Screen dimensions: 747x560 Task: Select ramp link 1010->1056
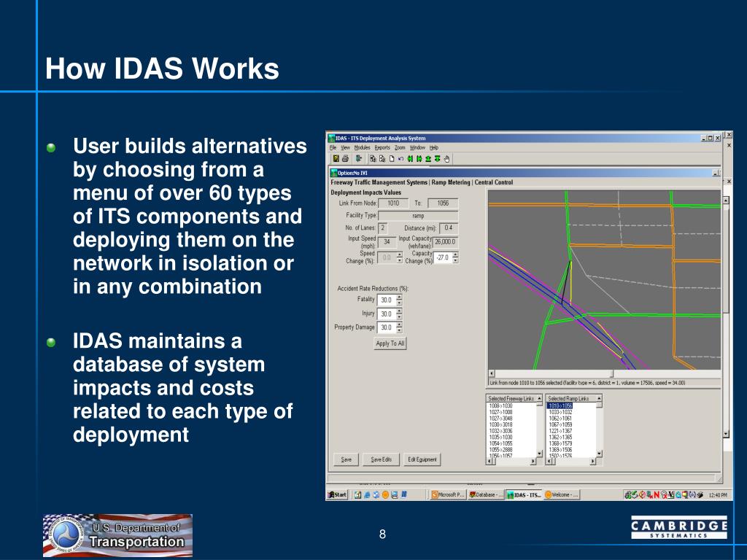tap(560, 406)
